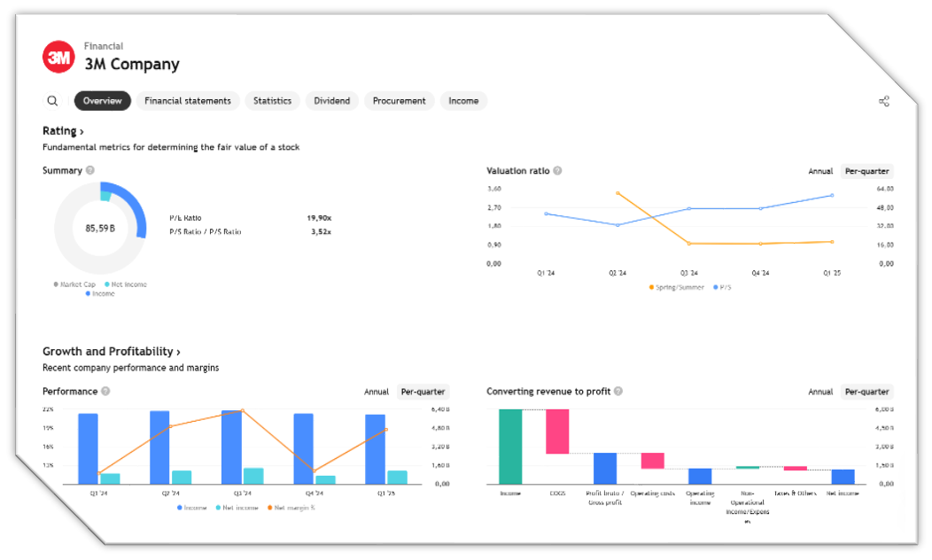
Task: Click the red 3M company logo
Action: (x=58, y=57)
